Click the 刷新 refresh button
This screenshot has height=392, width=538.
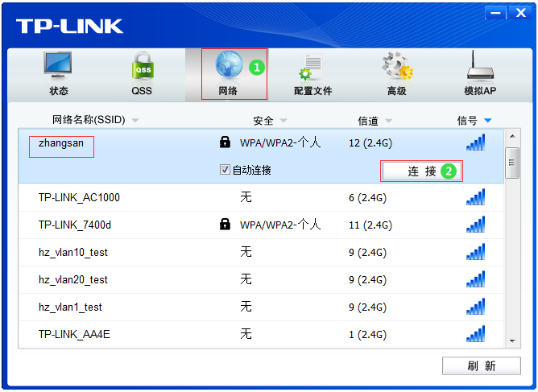481,366
